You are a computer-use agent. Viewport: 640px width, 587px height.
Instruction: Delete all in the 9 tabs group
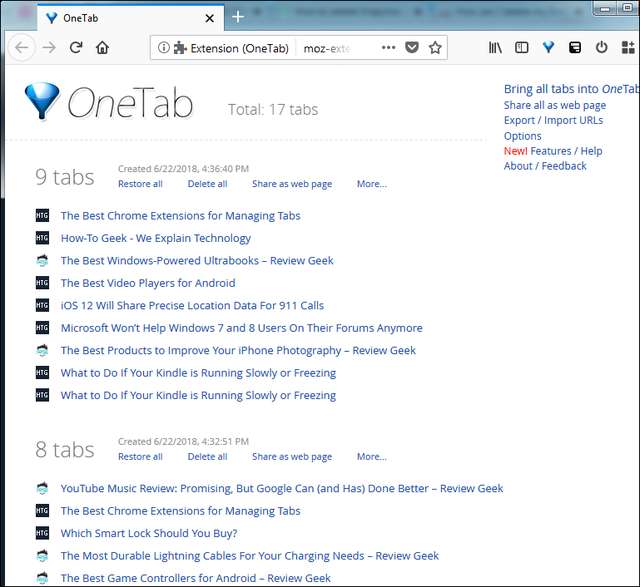coord(207,184)
